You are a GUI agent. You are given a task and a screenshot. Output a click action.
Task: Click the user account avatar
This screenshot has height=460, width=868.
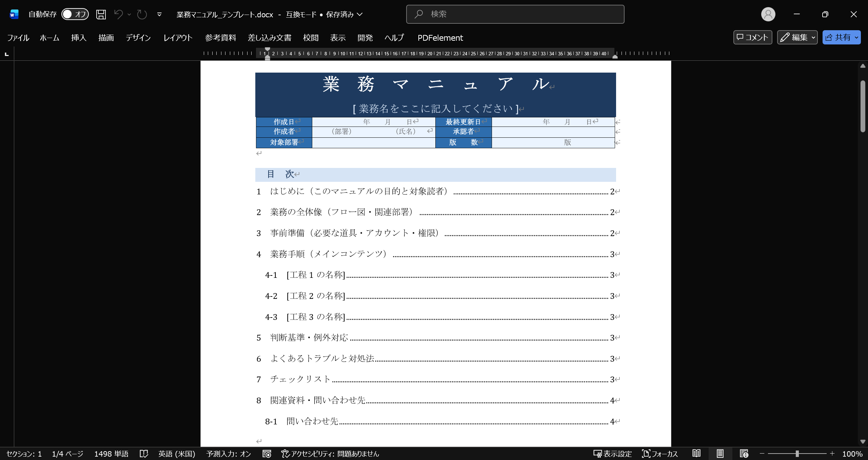tap(768, 14)
